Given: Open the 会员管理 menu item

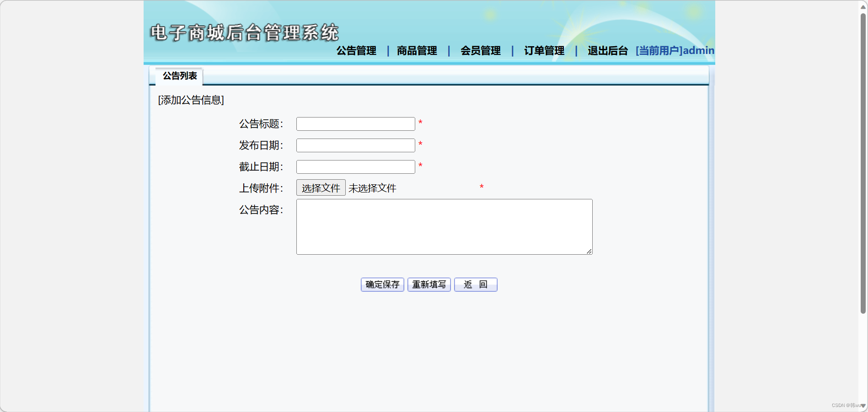Looking at the screenshot, I should point(480,51).
